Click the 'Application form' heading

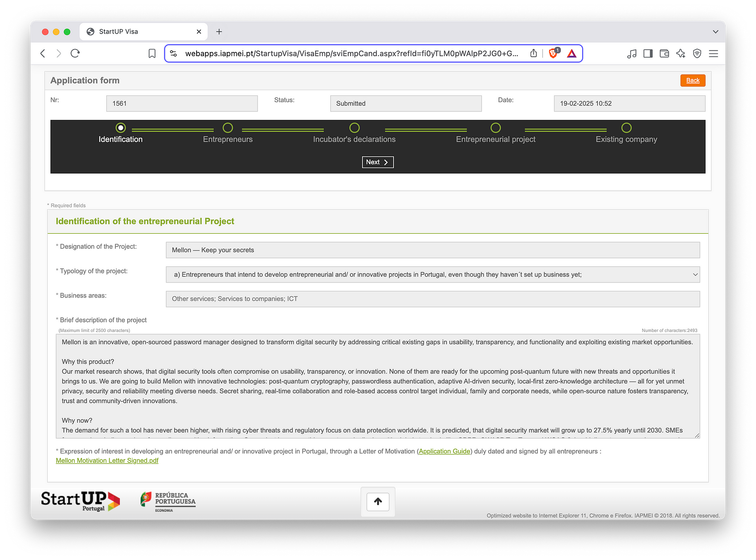coord(85,80)
